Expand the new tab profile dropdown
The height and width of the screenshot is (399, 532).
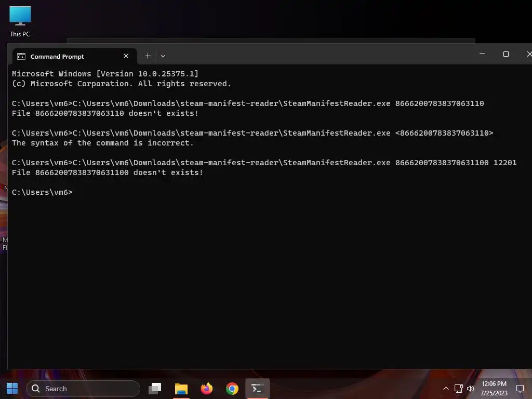click(163, 56)
